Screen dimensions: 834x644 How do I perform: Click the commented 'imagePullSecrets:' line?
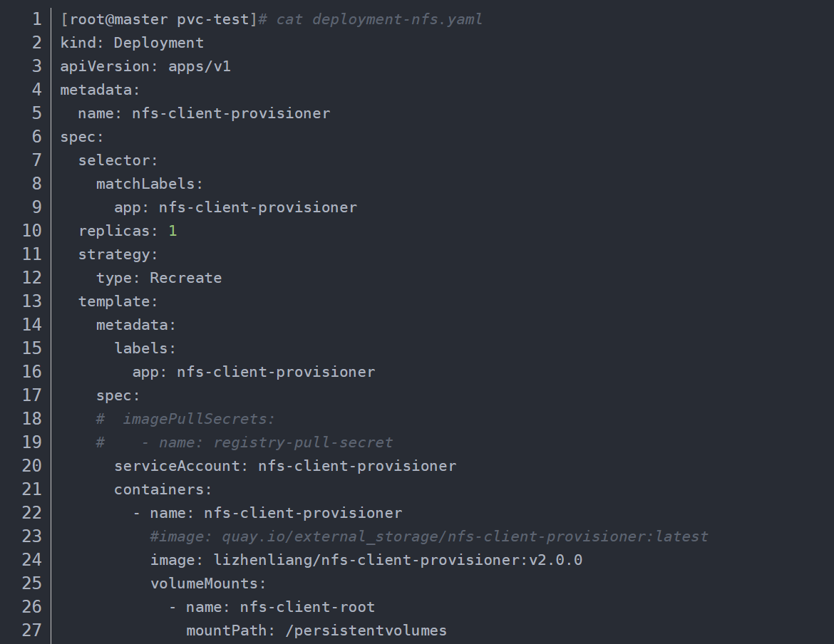click(x=198, y=419)
